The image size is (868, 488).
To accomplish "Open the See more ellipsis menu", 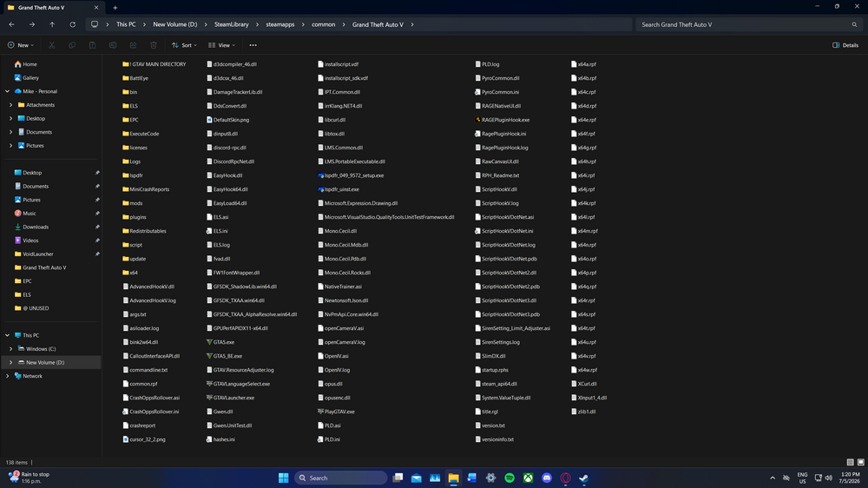I will 253,45.
